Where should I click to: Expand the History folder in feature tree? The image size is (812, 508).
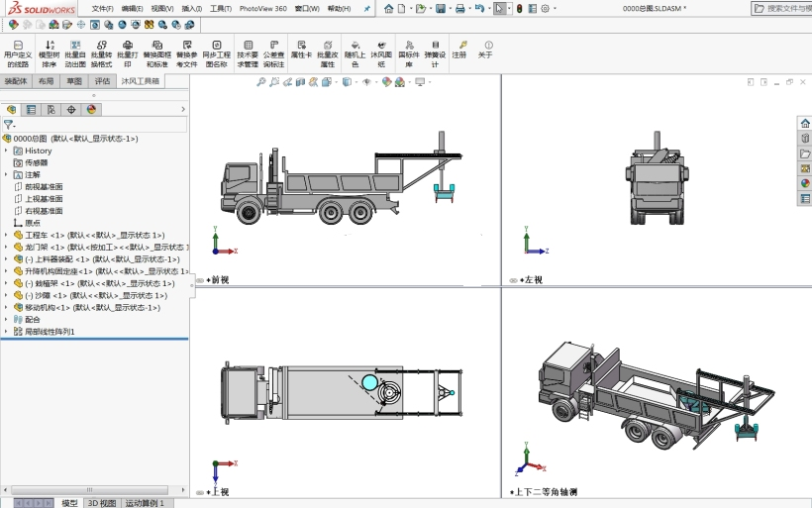(x=6, y=151)
